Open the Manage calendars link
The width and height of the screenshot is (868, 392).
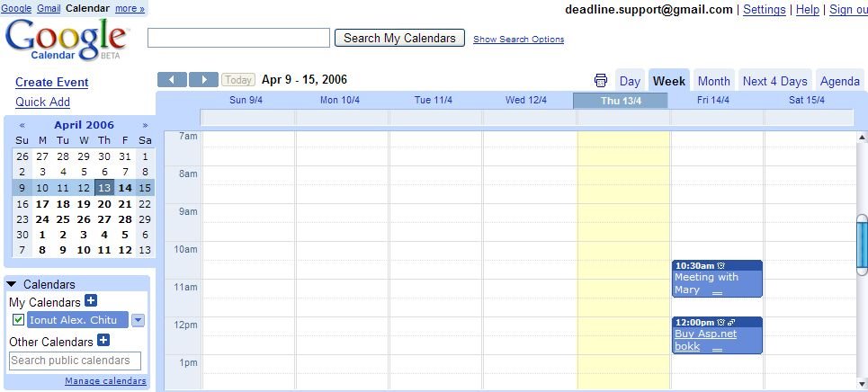pos(106,381)
